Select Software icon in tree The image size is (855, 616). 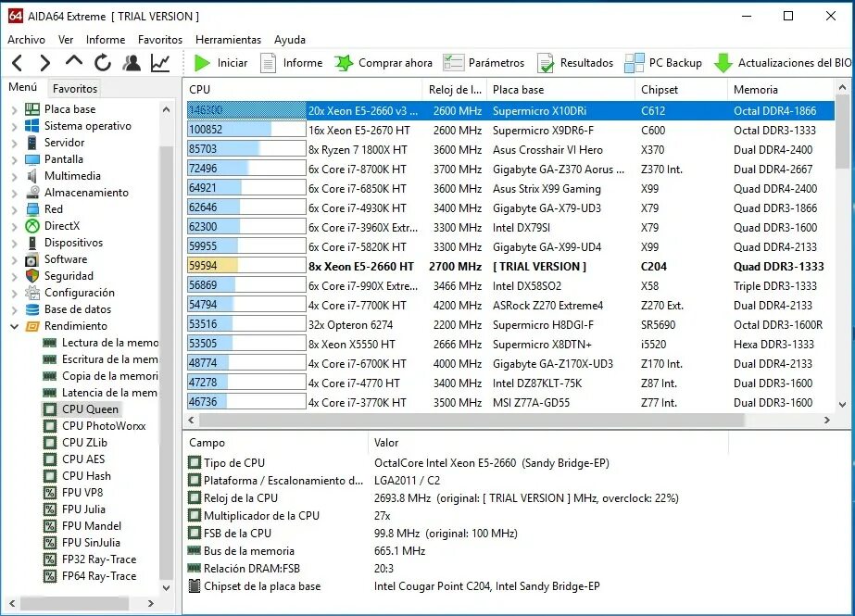point(32,259)
